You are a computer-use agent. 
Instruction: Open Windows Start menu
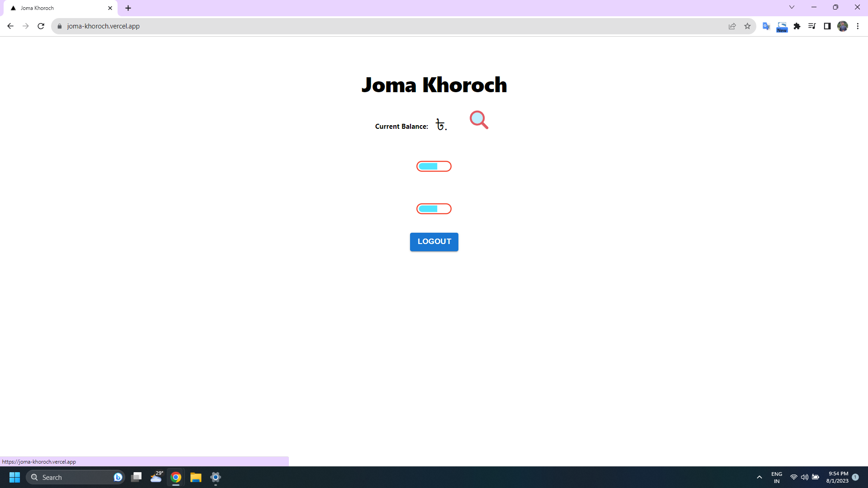[x=14, y=477]
